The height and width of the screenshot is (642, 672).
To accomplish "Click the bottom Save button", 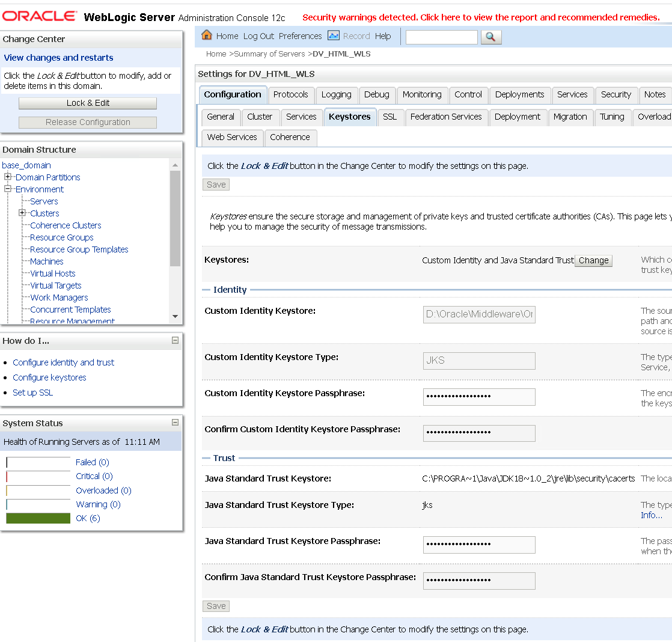I will (x=216, y=606).
